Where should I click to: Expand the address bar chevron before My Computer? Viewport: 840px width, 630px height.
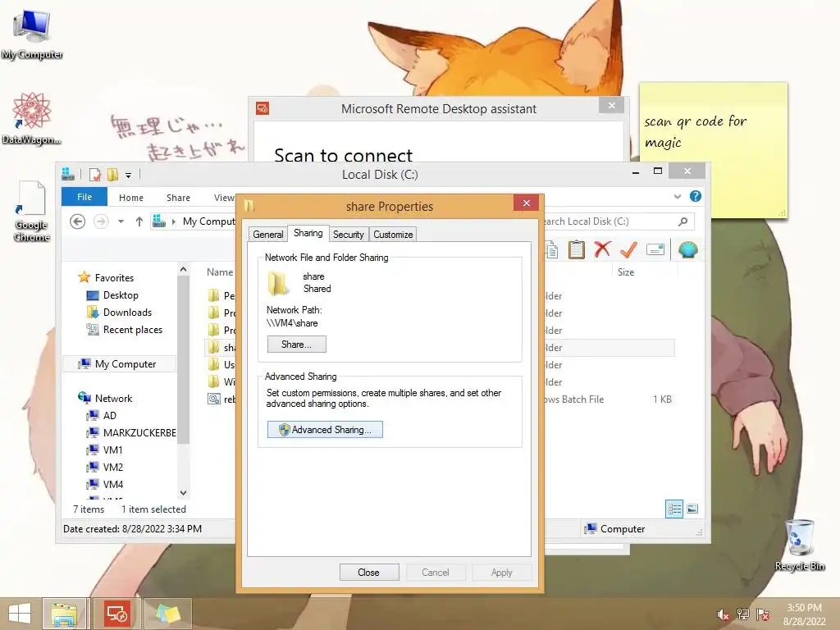(x=174, y=221)
